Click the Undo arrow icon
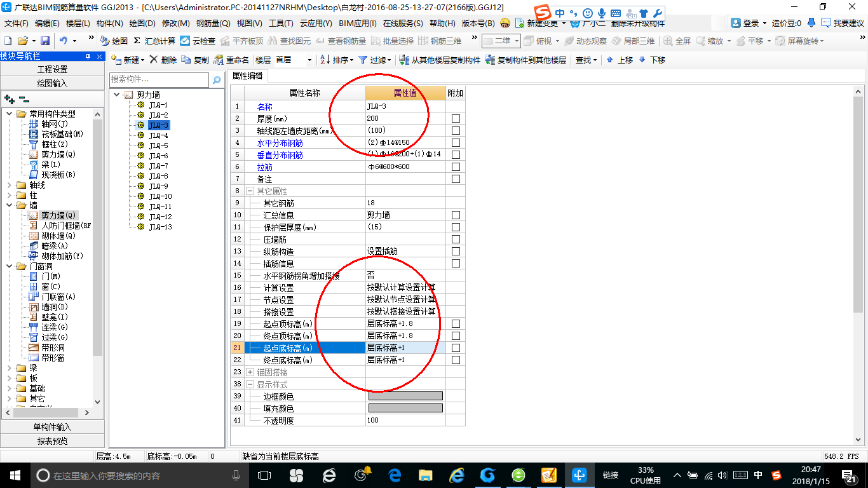Image resolution: width=868 pixels, height=488 pixels. tap(64, 41)
